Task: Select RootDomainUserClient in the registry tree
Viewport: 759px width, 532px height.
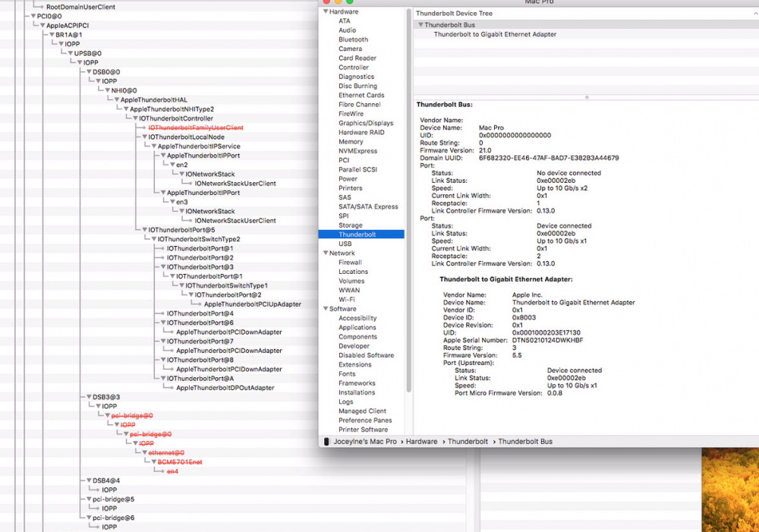Action: click(x=80, y=7)
